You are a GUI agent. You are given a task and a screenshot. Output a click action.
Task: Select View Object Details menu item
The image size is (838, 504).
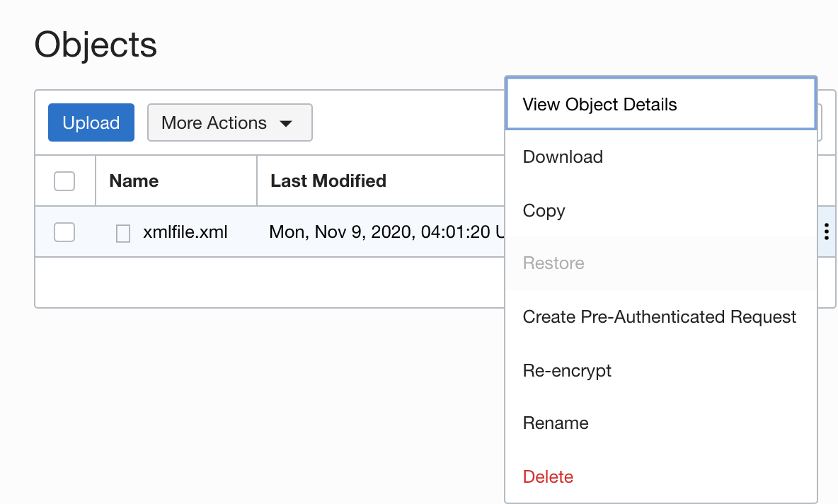pos(599,105)
